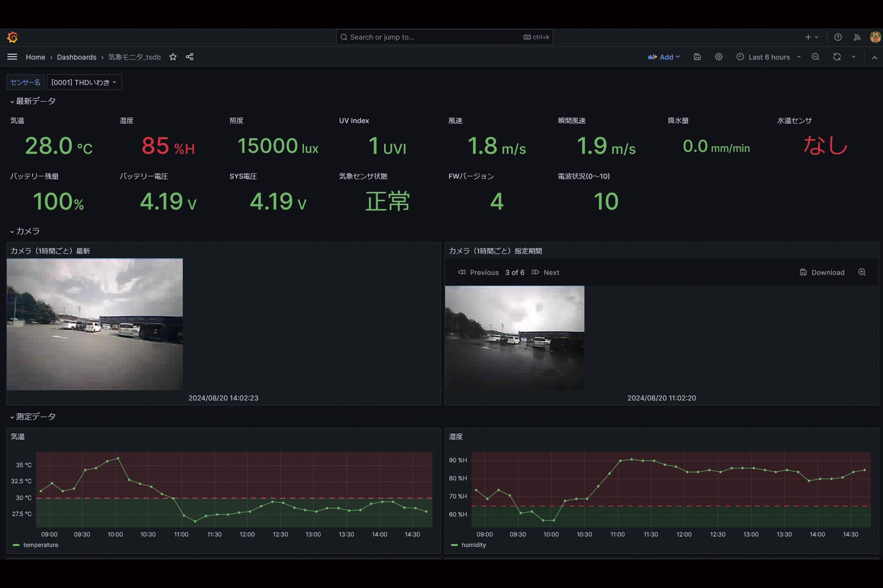Toggle the temperature legend series
Image resolution: width=883 pixels, height=588 pixels.
pyautogui.click(x=41, y=545)
